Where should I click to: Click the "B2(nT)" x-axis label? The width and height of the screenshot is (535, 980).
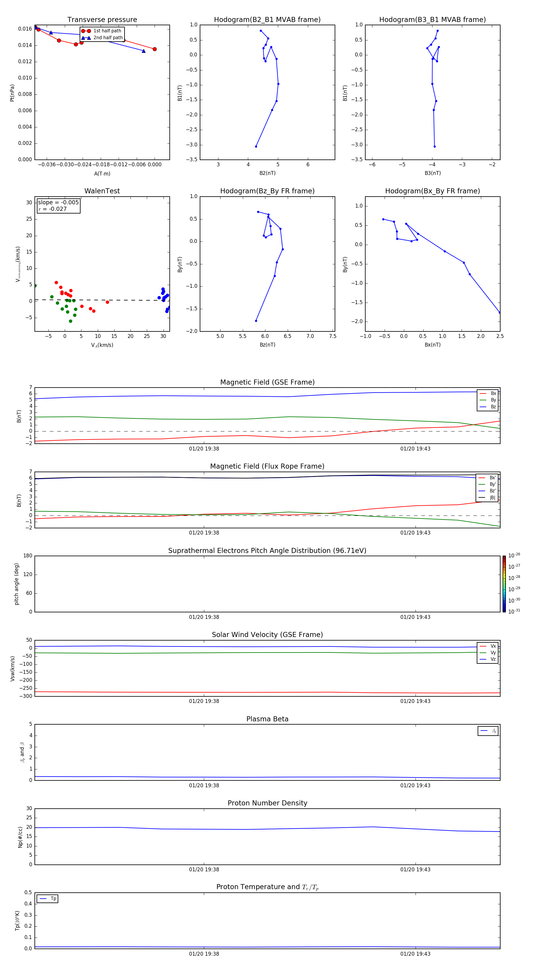pyautogui.click(x=267, y=173)
